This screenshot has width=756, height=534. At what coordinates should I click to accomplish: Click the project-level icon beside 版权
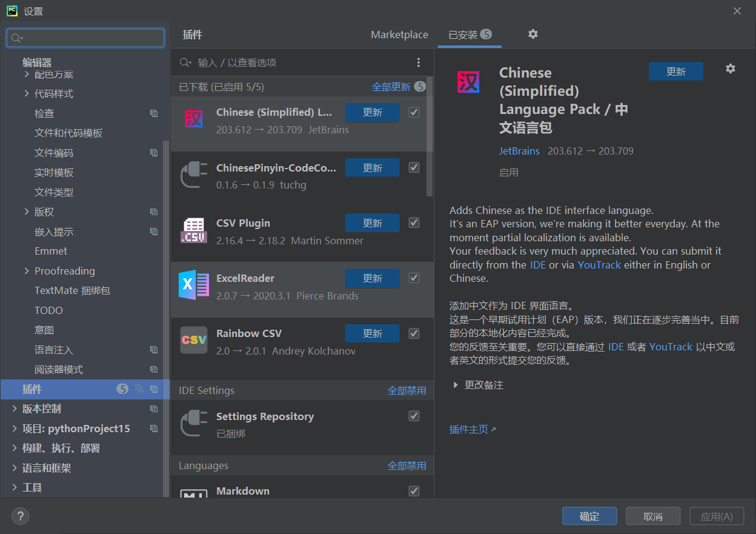point(154,212)
